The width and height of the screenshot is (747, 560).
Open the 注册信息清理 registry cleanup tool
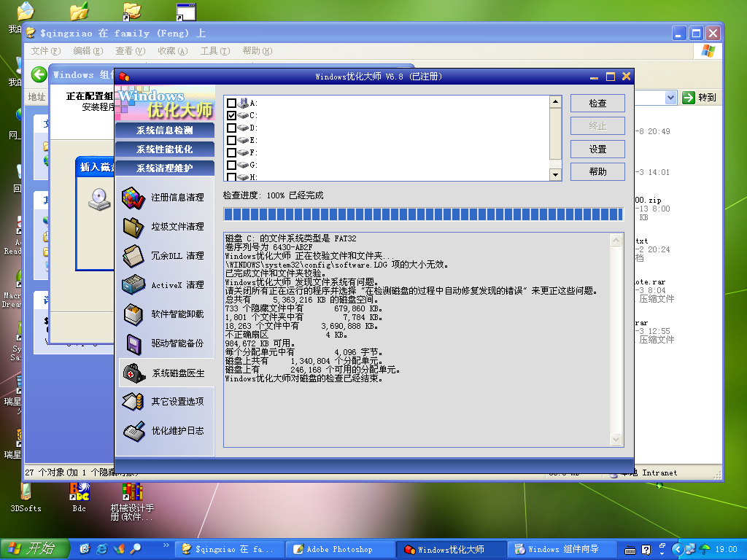tap(164, 198)
